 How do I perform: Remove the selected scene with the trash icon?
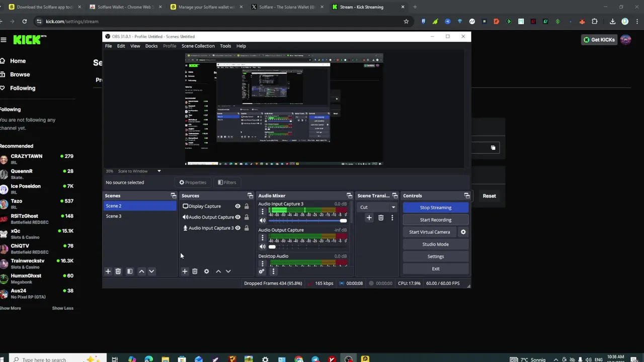point(118,271)
